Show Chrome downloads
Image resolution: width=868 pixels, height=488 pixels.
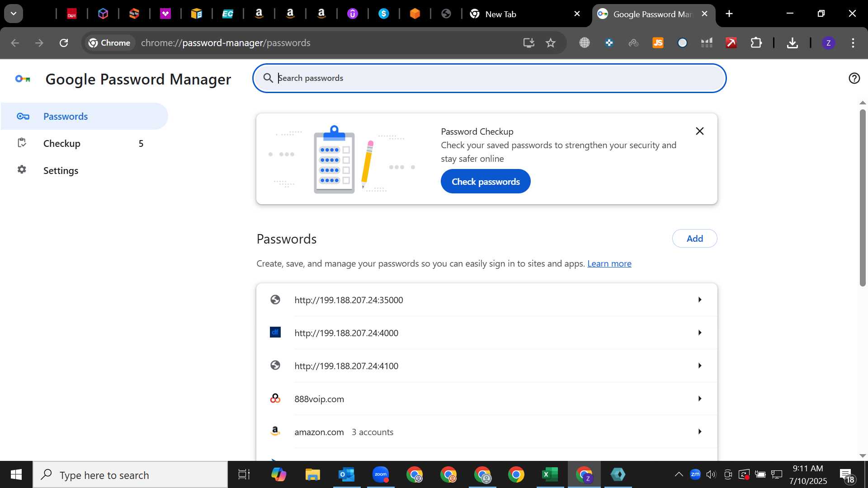pos(792,43)
